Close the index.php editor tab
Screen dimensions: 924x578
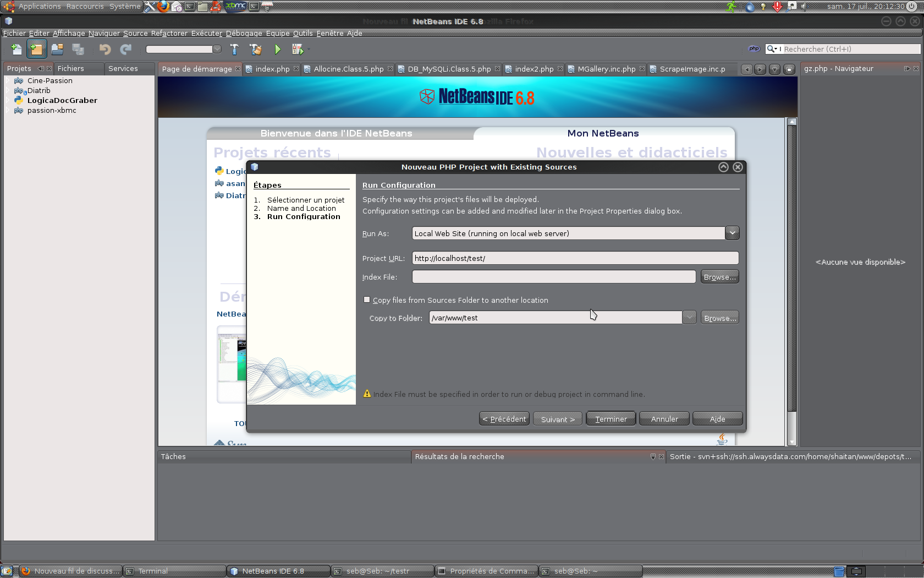pyautogui.click(x=296, y=69)
